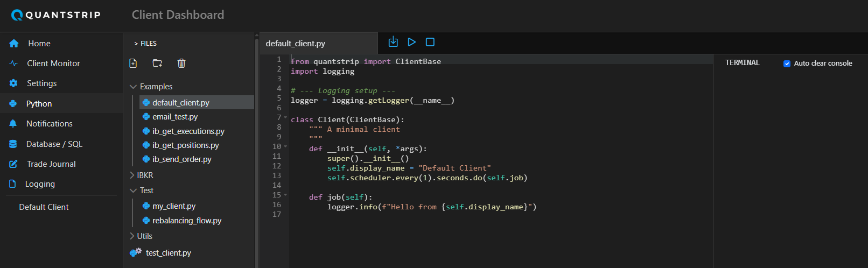Click the Notifications bell icon
This screenshot has width=868, height=268.
(13, 124)
